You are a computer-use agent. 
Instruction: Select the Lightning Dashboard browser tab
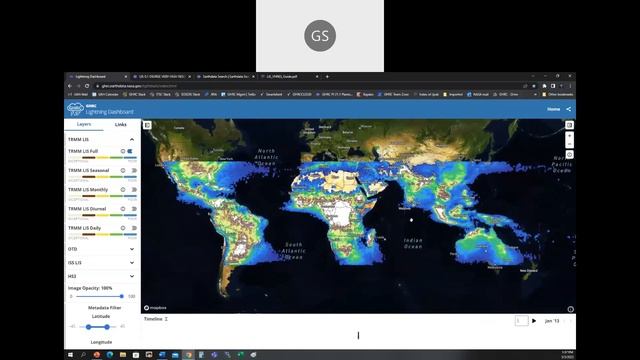[97, 76]
